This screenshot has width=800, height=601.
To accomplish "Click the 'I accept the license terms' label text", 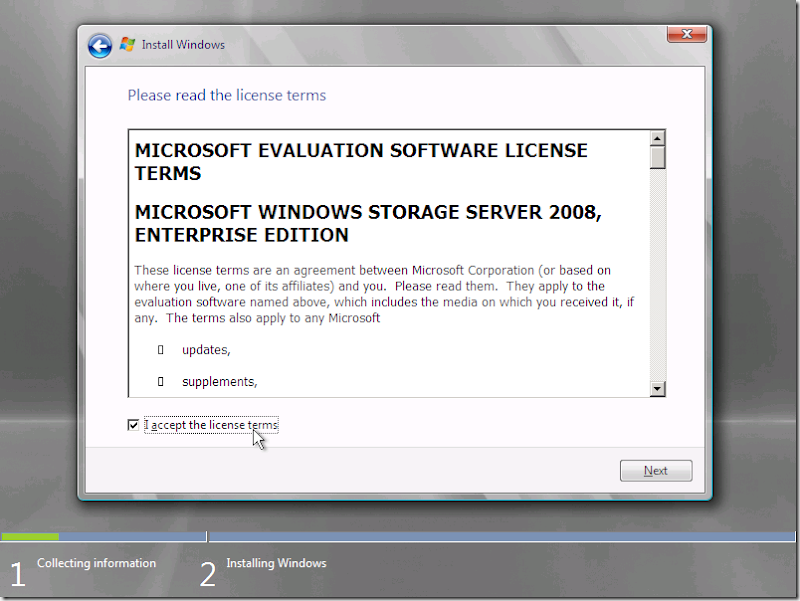I will click(211, 424).
